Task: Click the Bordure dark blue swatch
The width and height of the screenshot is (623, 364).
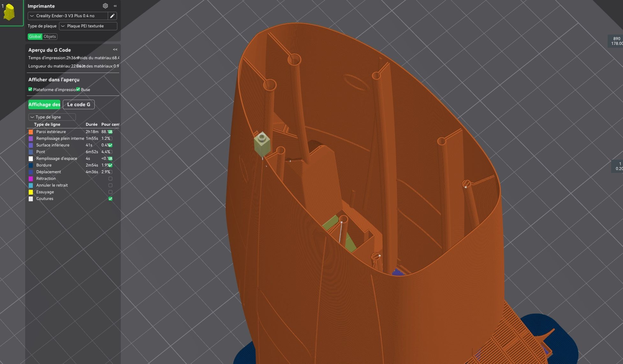Action: (x=31, y=165)
